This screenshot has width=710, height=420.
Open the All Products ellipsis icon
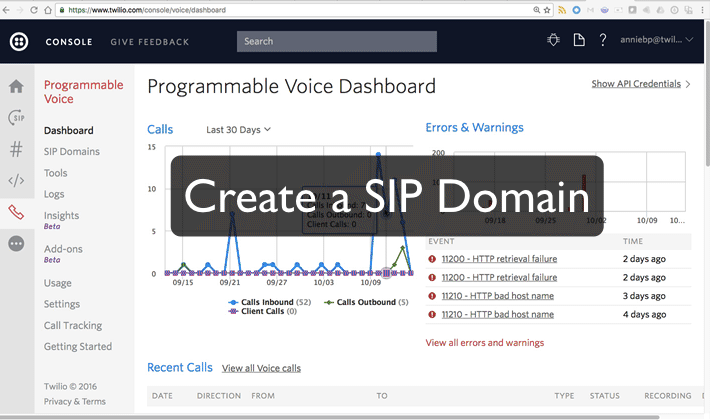pos(16,243)
